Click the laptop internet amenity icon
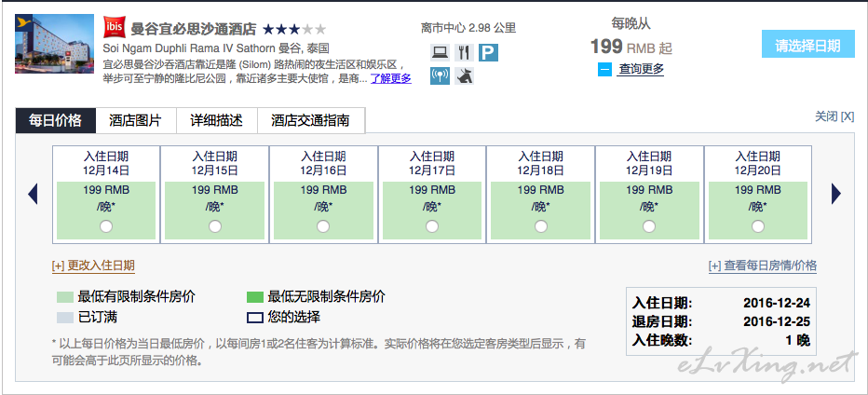This screenshot has height=395, width=868. point(441,53)
